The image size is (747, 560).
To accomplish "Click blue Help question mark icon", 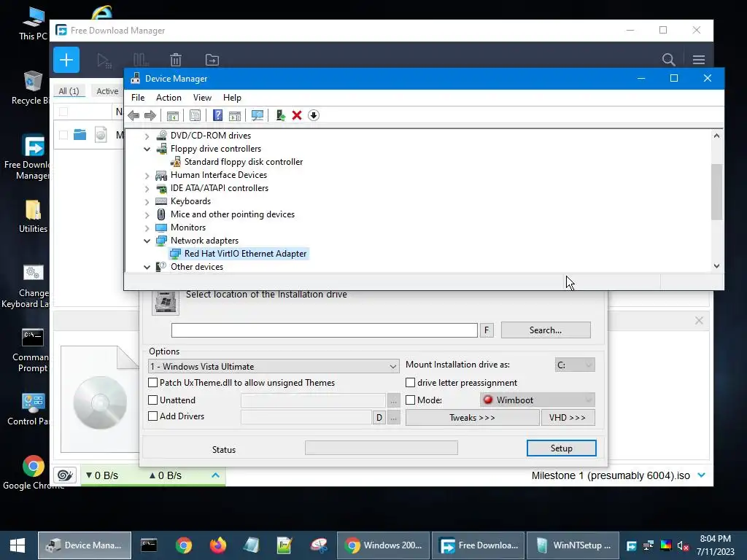I will click(217, 115).
